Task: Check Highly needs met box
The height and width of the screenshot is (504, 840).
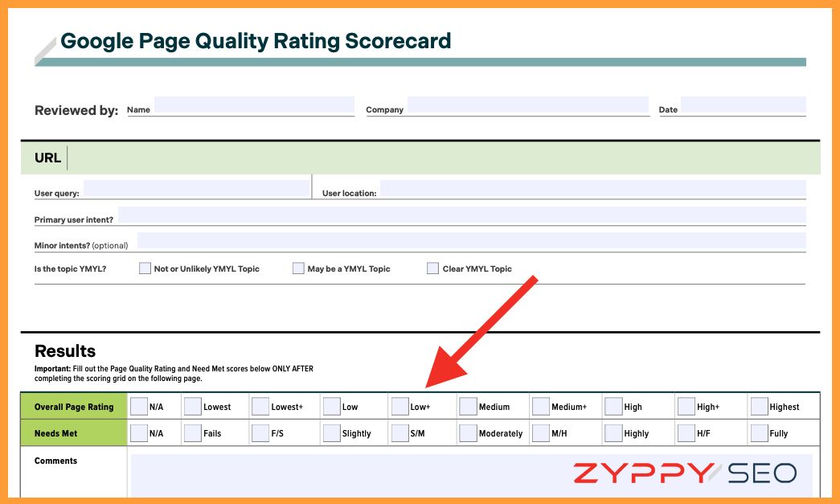Action: coord(613,432)
